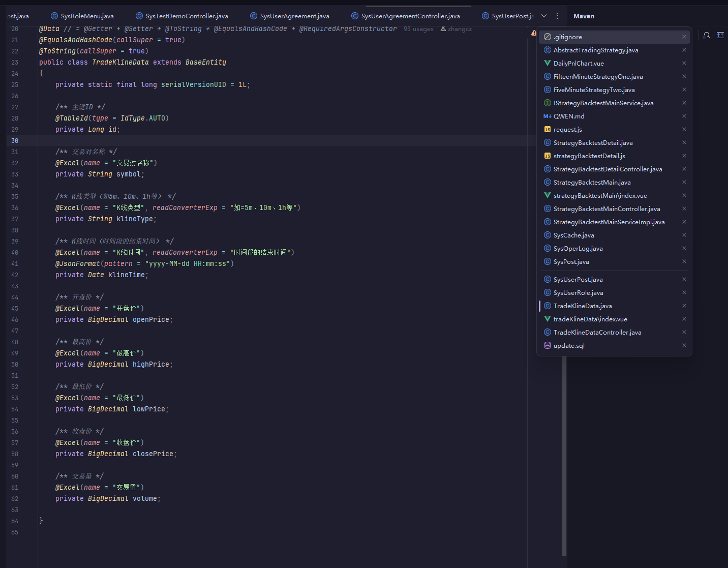Open the editor tabs three-dot options menu
The image size is (728, 568).
point(557,16)
